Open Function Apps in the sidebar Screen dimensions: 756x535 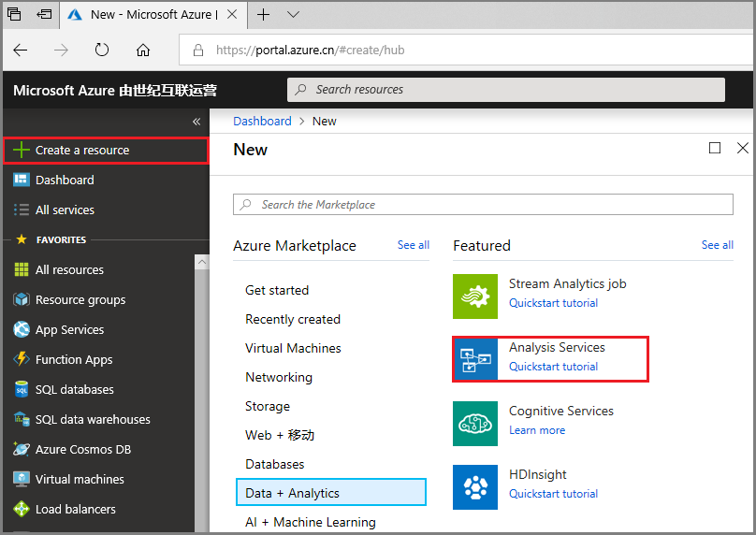[x=73, y=359]
